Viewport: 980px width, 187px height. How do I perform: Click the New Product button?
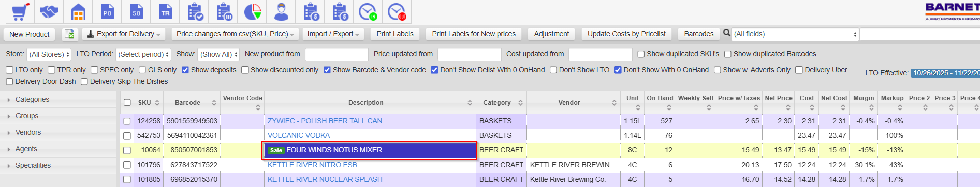click(x=29, y=34)
